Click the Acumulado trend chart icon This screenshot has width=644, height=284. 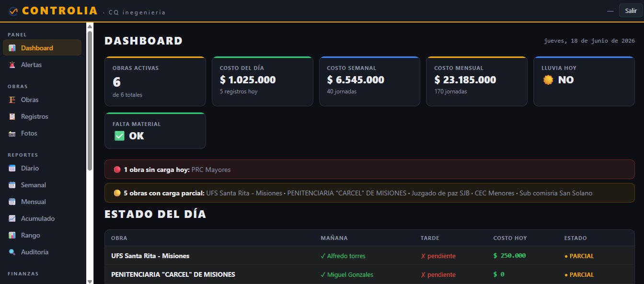click(12, 218)
